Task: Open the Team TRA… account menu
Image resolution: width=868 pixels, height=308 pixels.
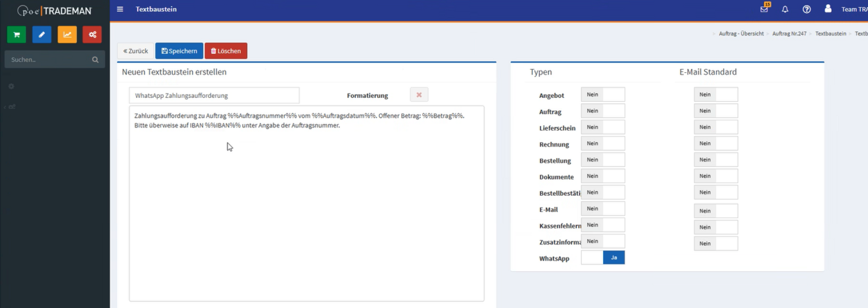Action: (854, 9)
